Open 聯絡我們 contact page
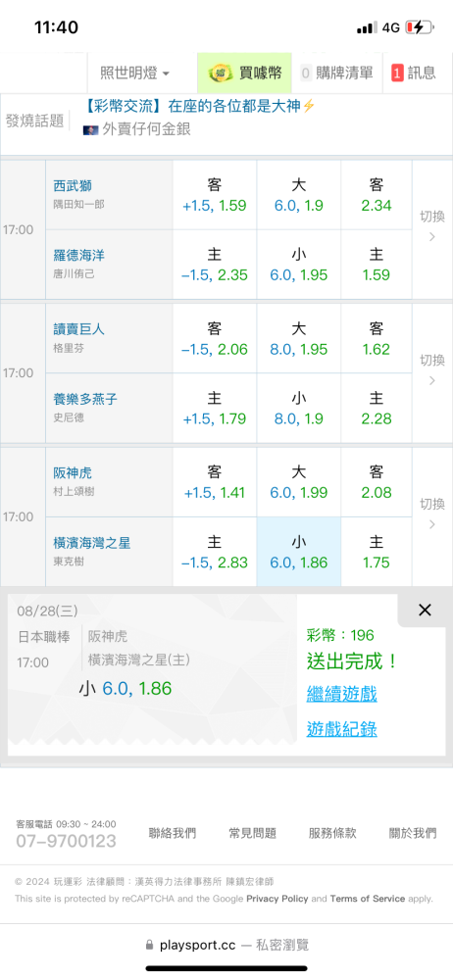453x980 pixels. tap(172, 832)
